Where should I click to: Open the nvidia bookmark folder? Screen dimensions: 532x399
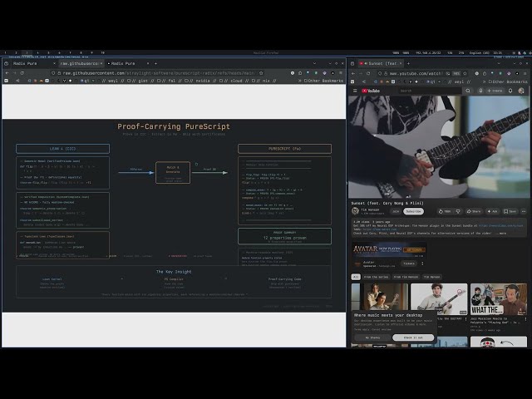(199, 81)
